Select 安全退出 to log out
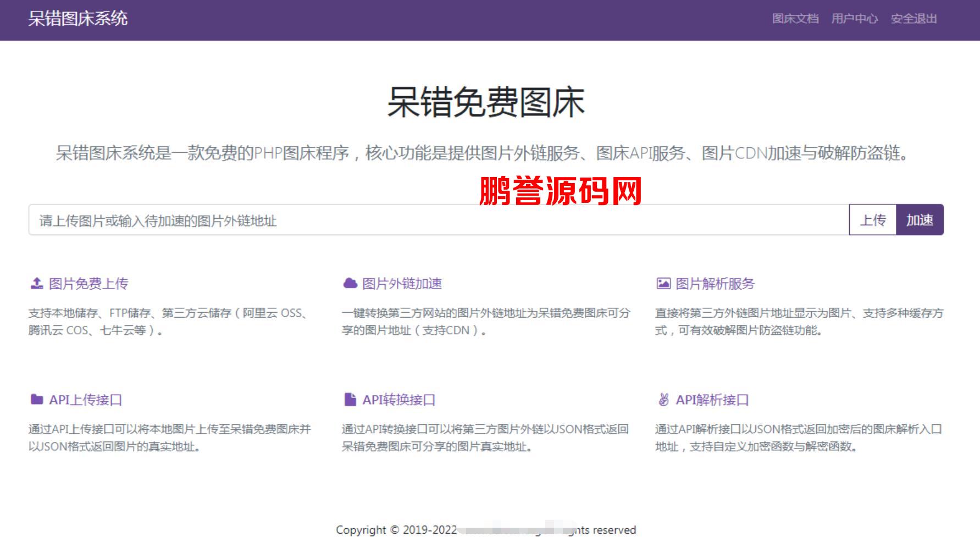This screenshot has width=980, height=553. (913, 19)
